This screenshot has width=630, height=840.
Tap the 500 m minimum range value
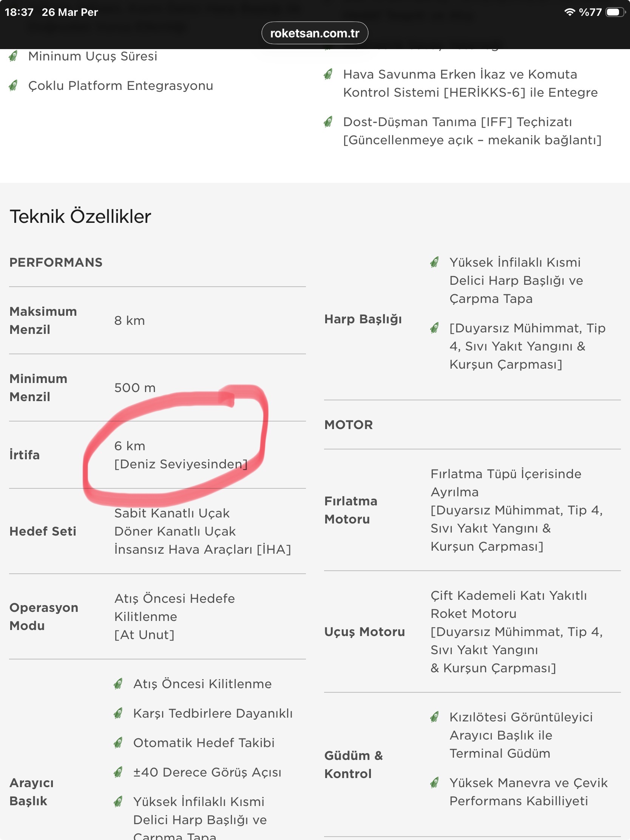(135, 388)
